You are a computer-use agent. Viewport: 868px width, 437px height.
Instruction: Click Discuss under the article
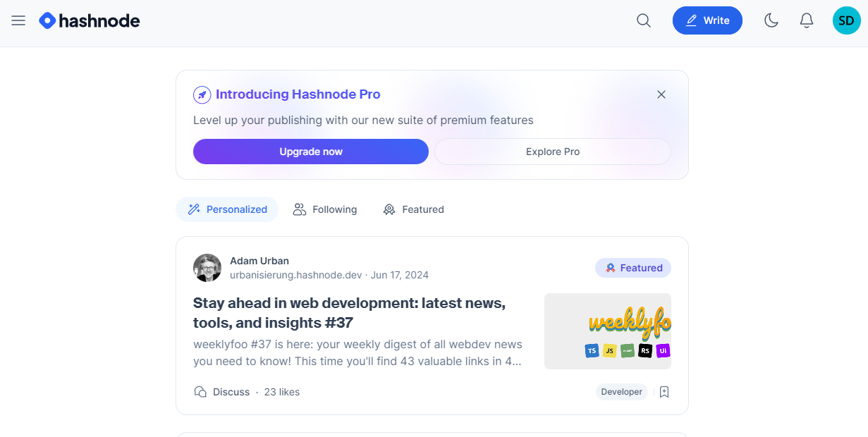221,392
